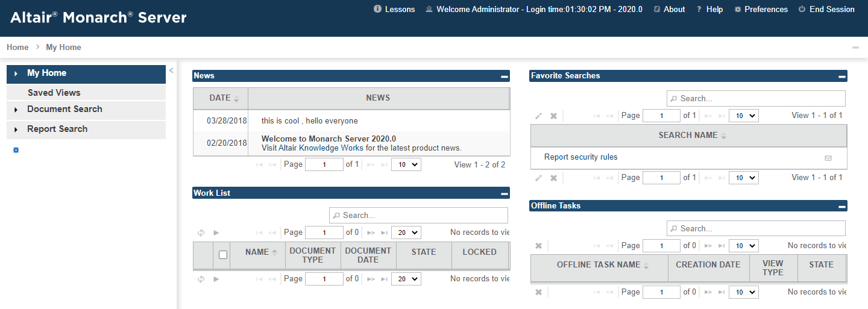Expand the Report Search arrow

[16, 130]
